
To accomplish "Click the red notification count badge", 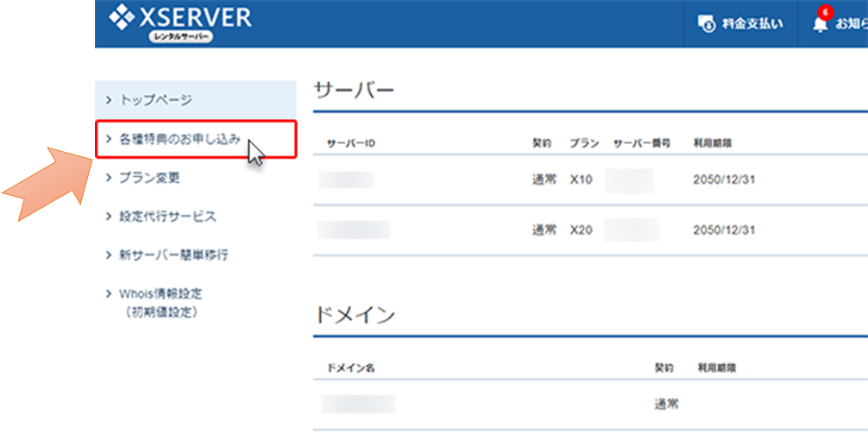I will coord(827,13).
